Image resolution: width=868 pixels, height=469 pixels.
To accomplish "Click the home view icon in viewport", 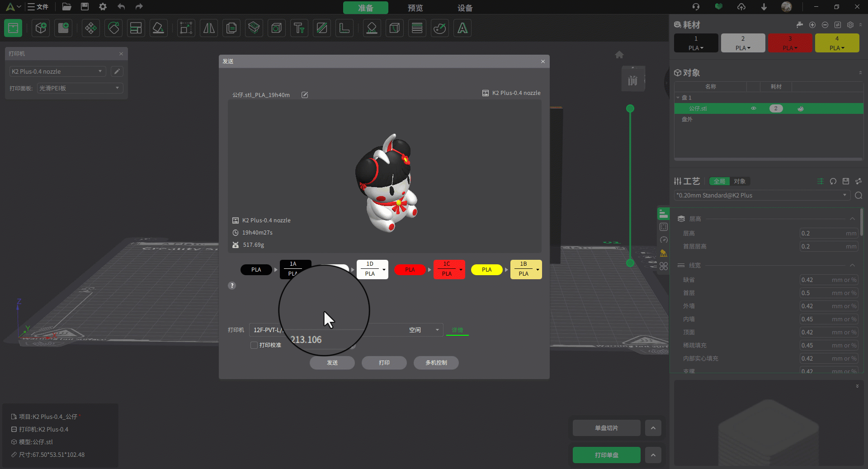I will (x=619, y=55).
